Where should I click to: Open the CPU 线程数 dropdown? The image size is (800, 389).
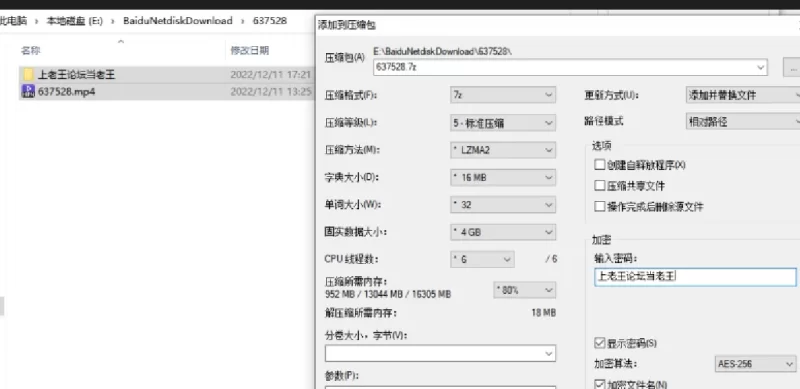pos(482,259)
